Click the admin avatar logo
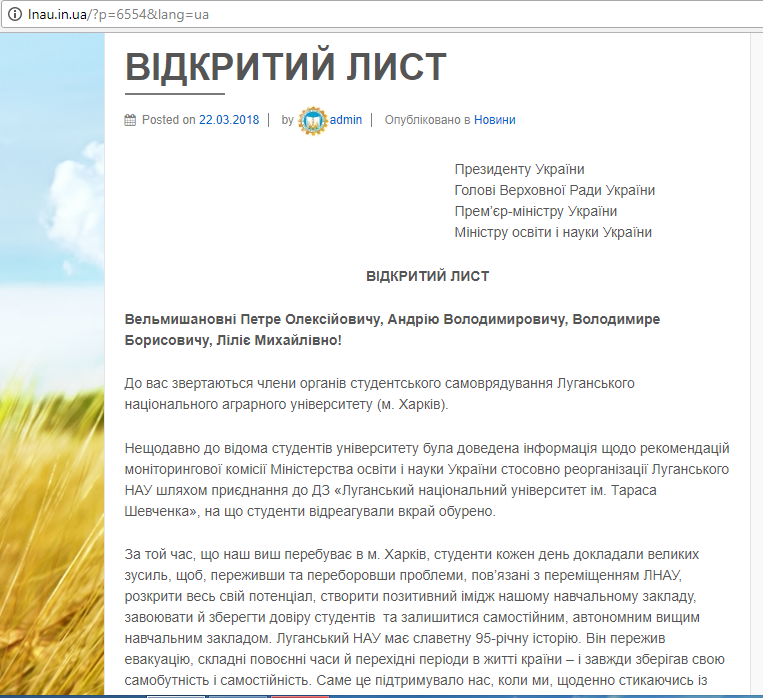This screenshot has width=763, height=698. point(312,120)
